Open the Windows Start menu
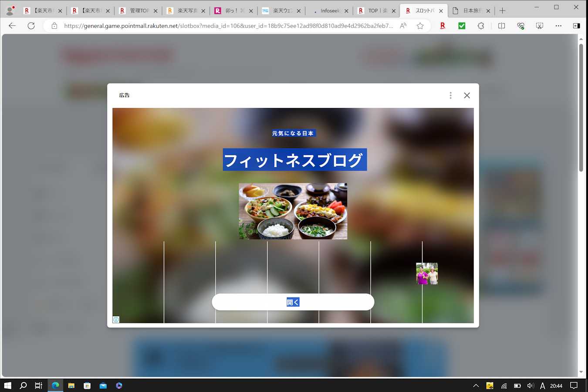 (7, 385)
